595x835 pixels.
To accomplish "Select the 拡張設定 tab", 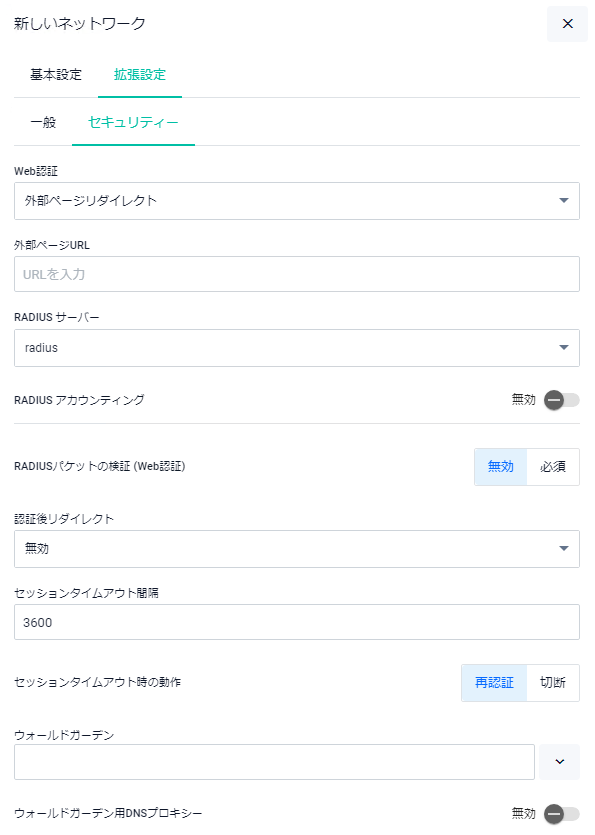I will 140,75.
